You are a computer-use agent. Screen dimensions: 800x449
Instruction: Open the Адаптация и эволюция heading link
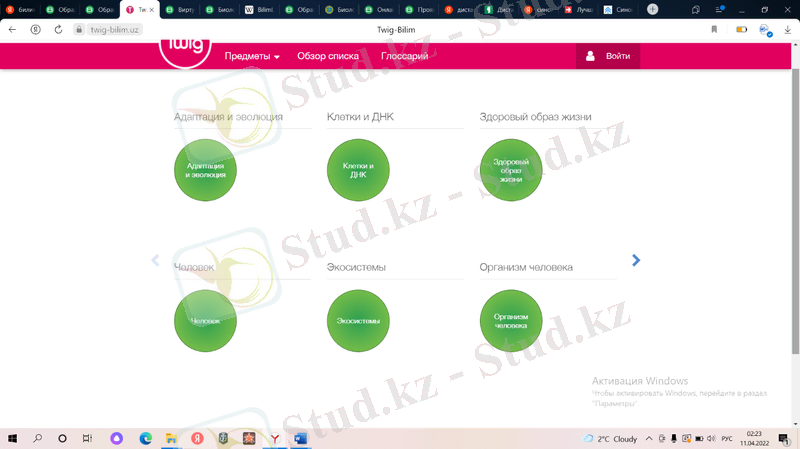click(228, 117)
